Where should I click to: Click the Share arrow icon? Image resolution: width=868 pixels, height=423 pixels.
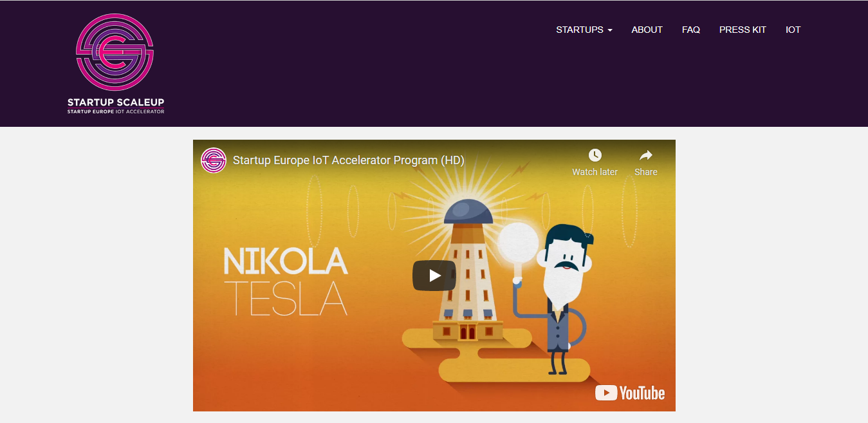click(646, 155)
